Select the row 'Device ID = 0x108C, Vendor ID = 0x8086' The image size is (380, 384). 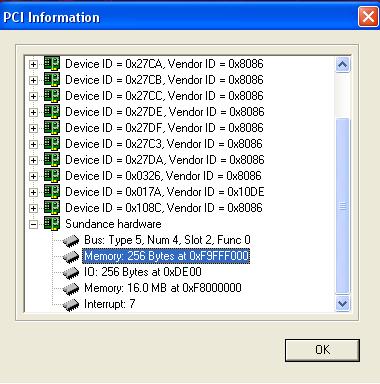(x=164, y=208)
